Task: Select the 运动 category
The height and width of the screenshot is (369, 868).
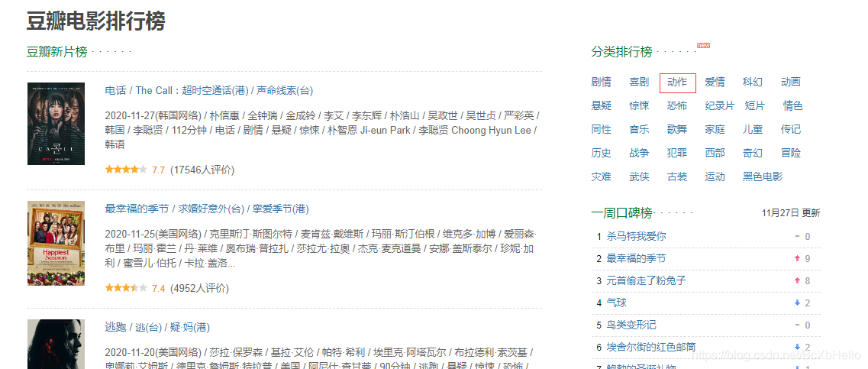Action: (715, 176)
